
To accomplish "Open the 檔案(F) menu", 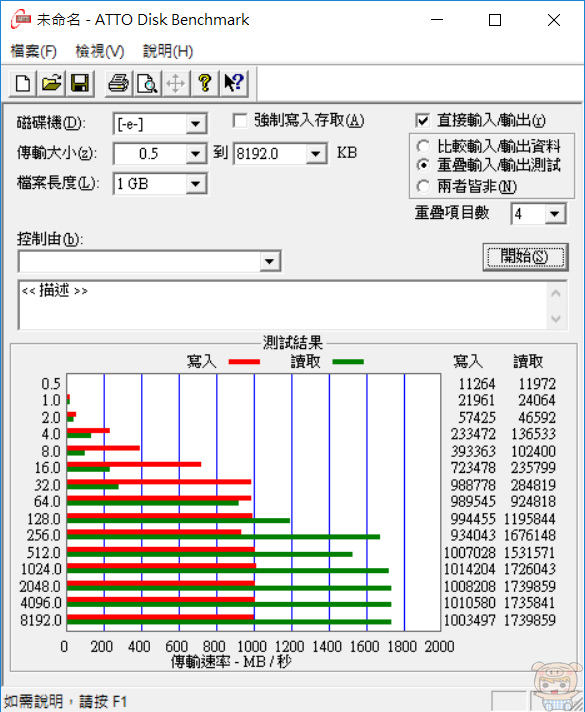I will 34,51.
